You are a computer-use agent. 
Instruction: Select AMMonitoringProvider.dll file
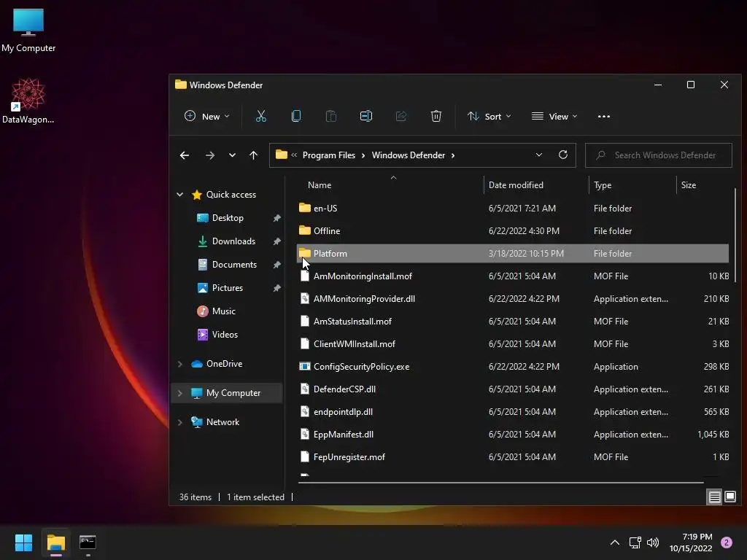[x=513, y=298]
